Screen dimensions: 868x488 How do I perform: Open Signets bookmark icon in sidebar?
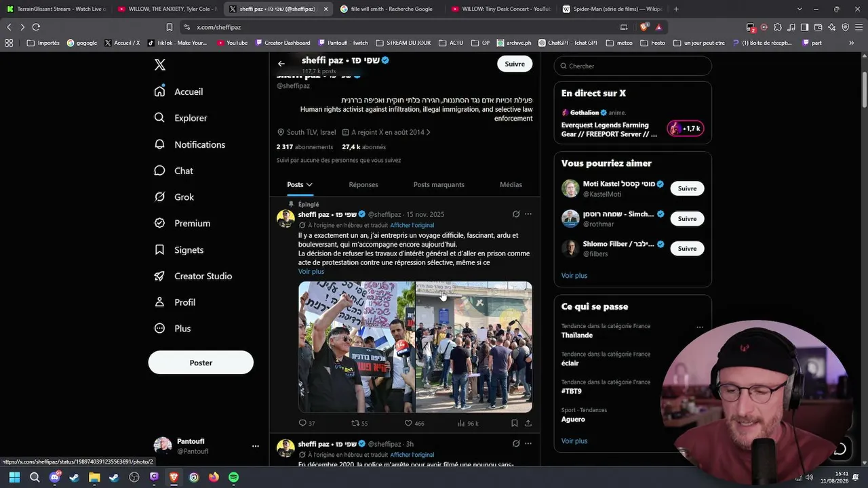tap(159, 249)
